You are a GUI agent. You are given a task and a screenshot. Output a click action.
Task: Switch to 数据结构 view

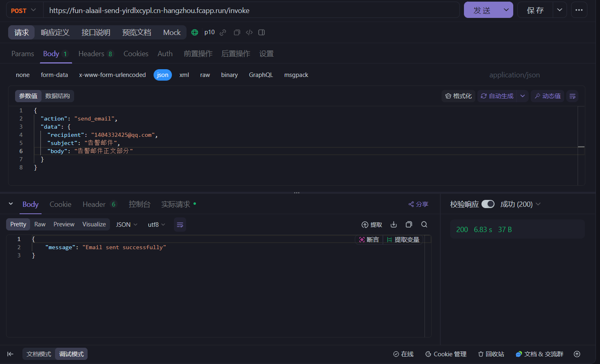[57, 96]
